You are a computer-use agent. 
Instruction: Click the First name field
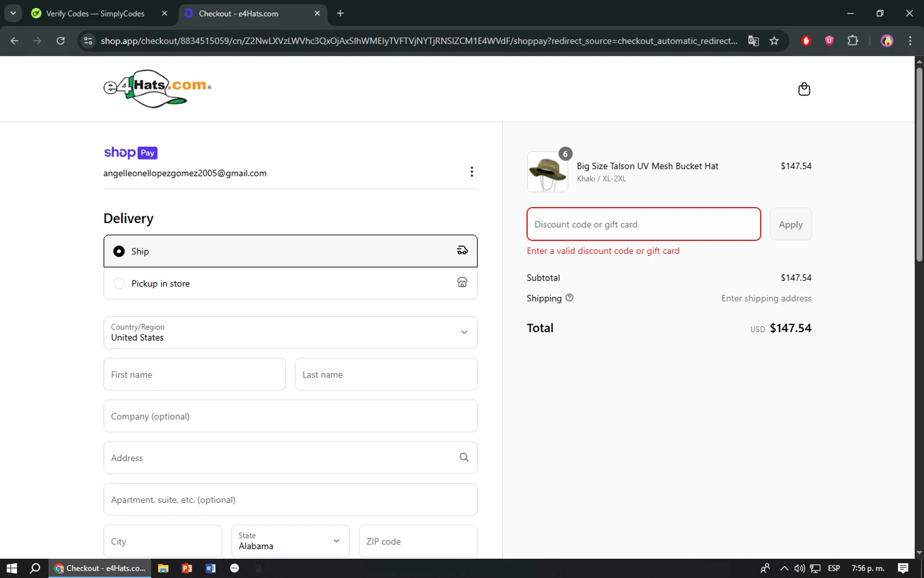point(195,374)
